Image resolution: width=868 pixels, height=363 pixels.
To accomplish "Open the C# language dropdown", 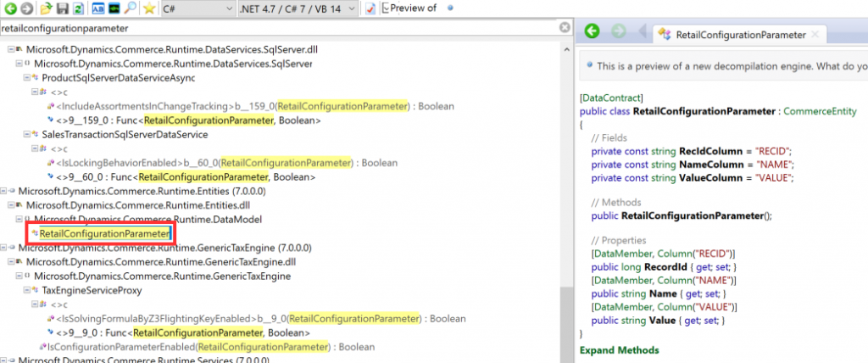I will 198,8.
